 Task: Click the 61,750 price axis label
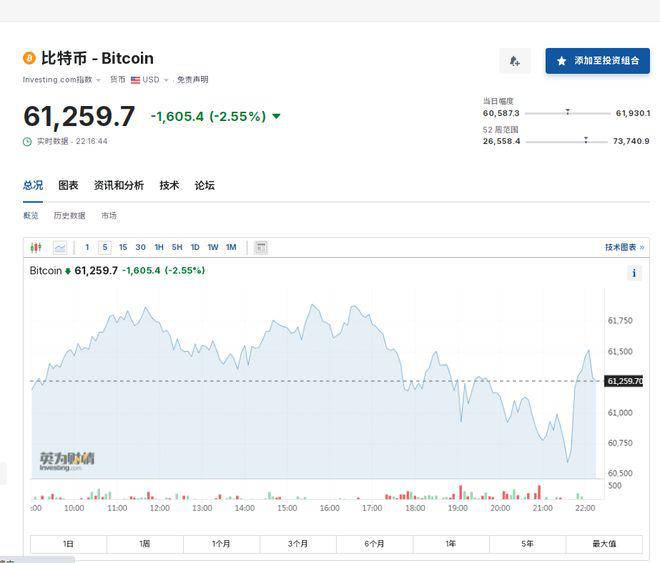pos(620,321)
